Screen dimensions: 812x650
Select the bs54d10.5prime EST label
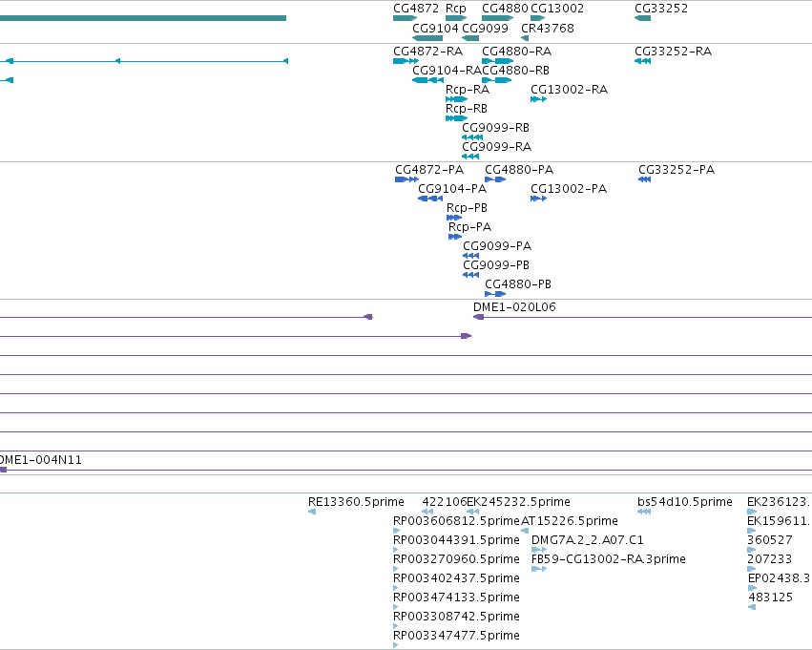pos(685,502)
